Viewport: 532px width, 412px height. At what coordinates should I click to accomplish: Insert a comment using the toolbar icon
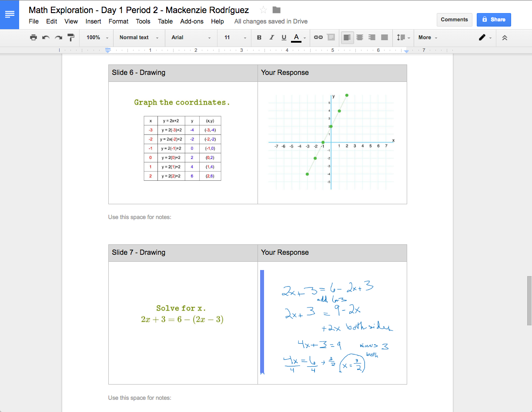331,37
